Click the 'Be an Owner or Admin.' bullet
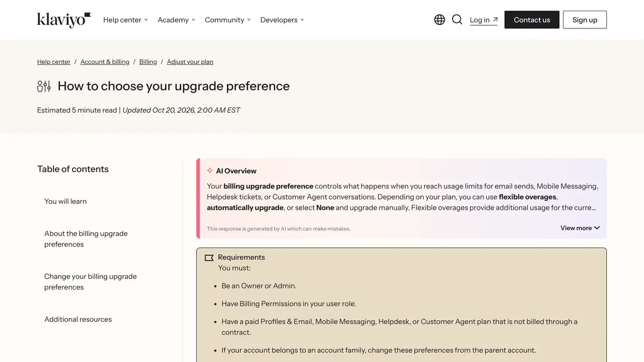The image size is (644, 362). coord(259,286)
